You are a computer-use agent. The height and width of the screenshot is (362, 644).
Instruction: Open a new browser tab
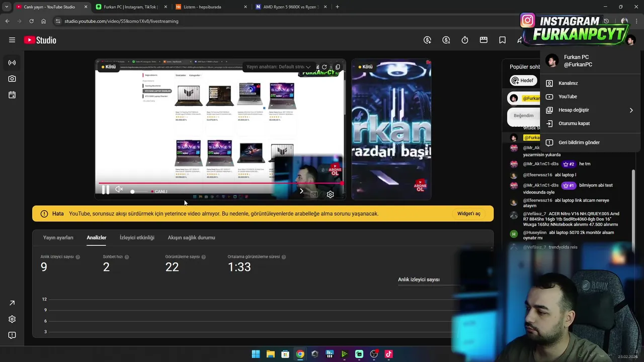[337, 7]
